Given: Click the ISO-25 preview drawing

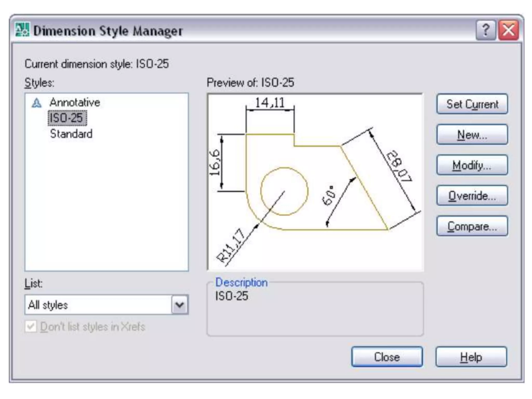Looking at the screenshot, I should click(315, 182).
